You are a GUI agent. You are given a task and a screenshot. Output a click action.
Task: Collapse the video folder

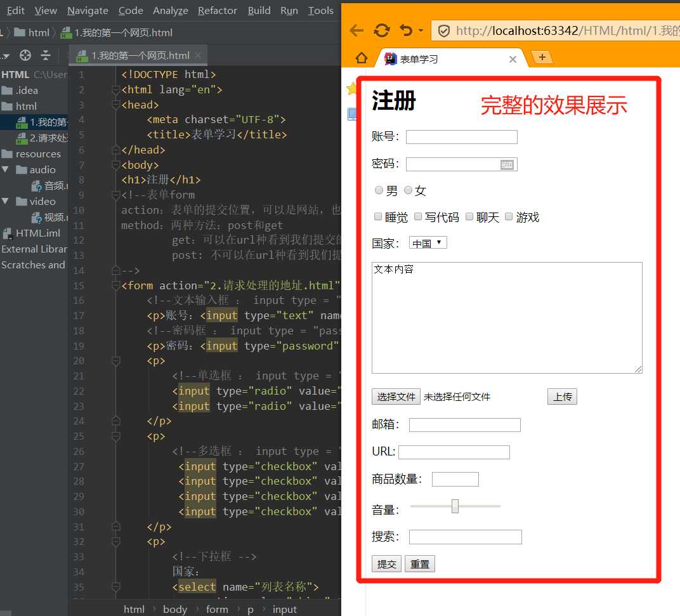coord(5,201)
